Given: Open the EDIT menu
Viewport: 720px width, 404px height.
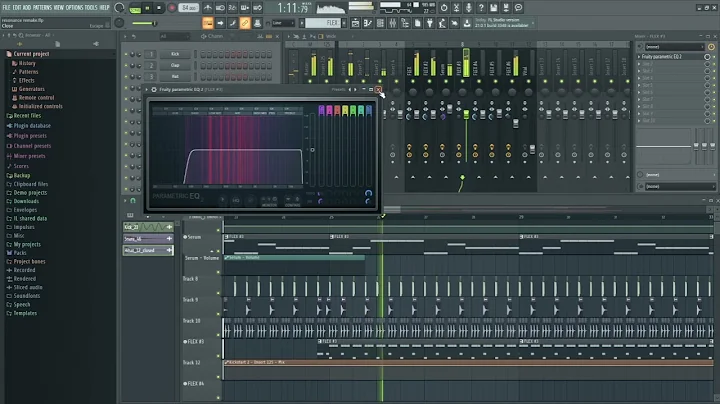Looking at the screenshot, I should (17, 8).
